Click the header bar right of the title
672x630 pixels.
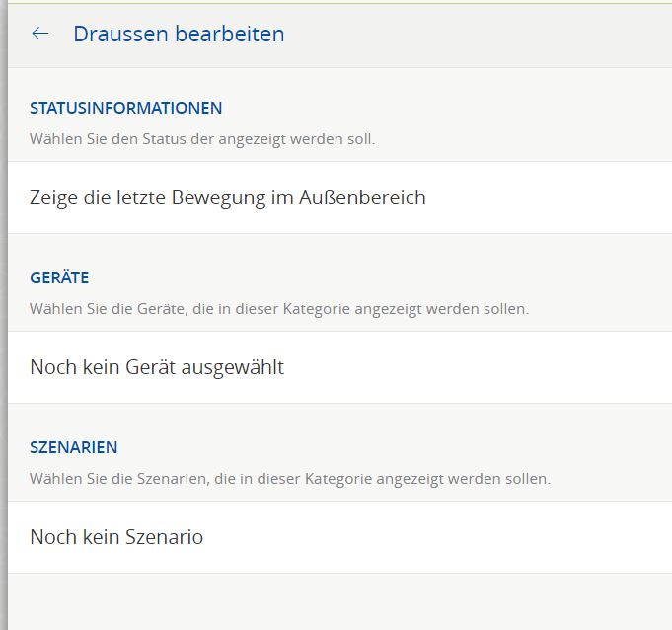click(474, 34)
